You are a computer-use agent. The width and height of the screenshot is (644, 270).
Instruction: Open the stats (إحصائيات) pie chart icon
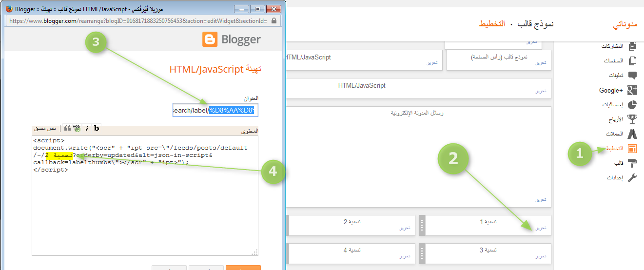click(x=632, y=104)
